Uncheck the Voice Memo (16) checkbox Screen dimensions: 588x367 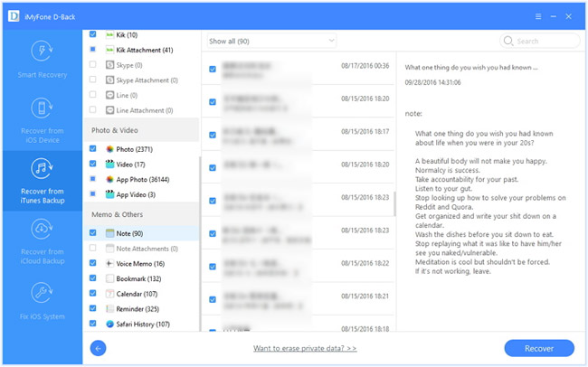(92, 263)
